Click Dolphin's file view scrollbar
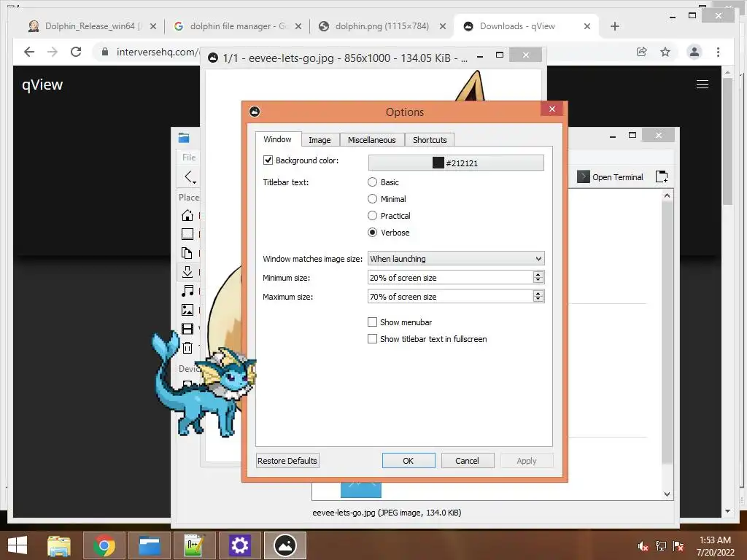747x560 pixels. tap(667, 333)
